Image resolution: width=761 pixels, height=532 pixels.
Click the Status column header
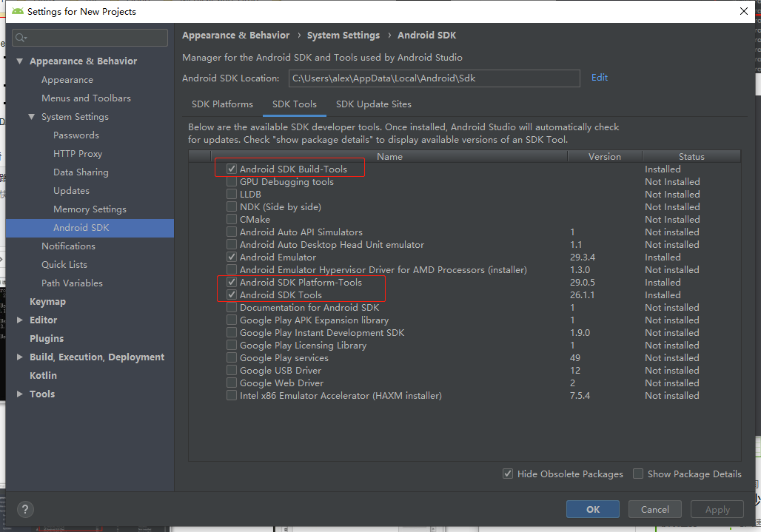[691, 157]
